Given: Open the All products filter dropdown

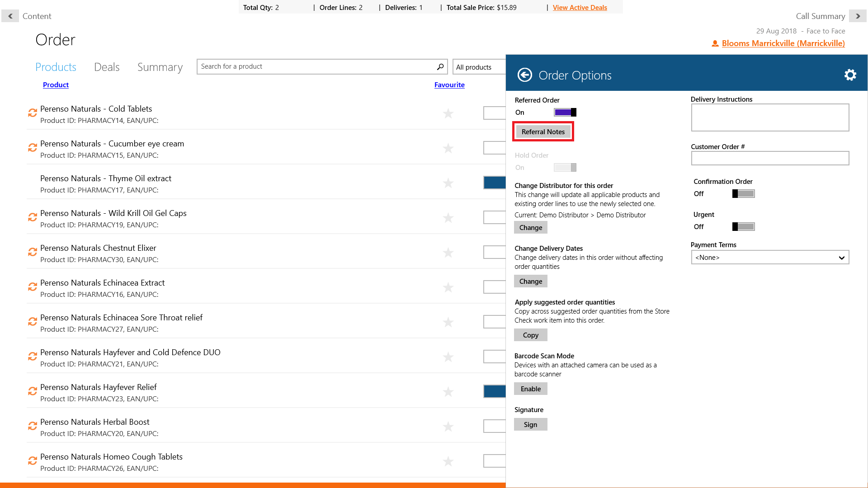Looking at the screenshot, I should 479,67.
